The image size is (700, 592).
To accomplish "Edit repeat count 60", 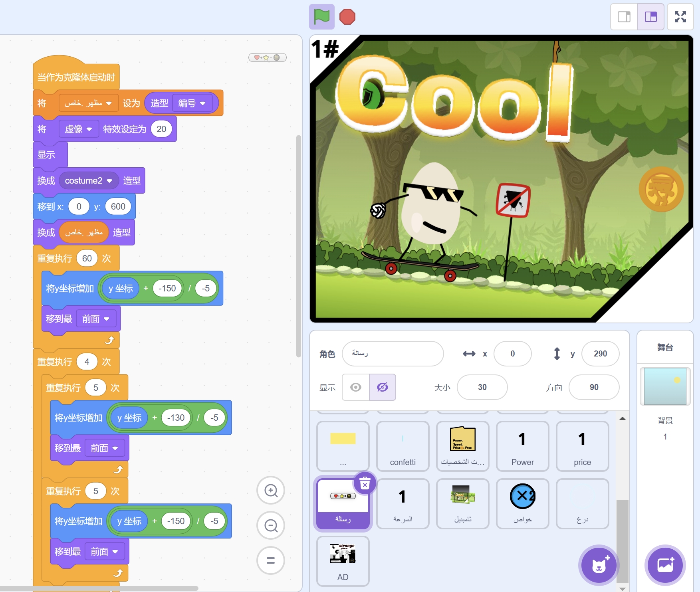I will click(x=87, y=258).
